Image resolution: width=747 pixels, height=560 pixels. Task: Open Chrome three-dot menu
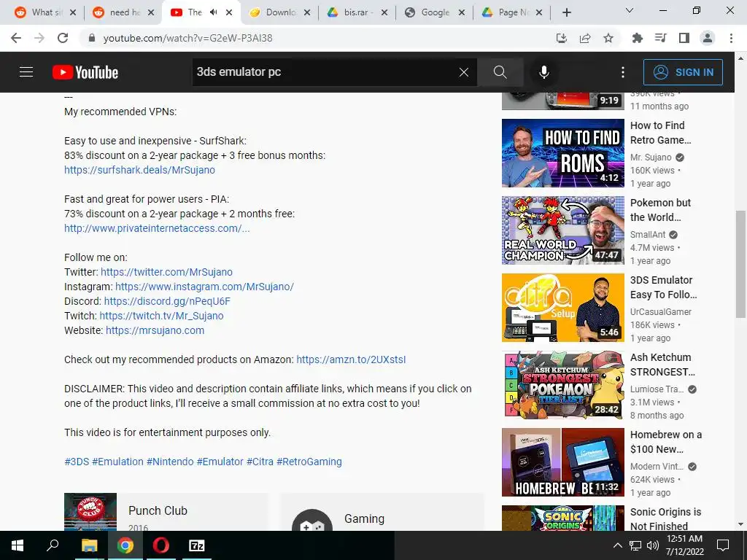731,38
